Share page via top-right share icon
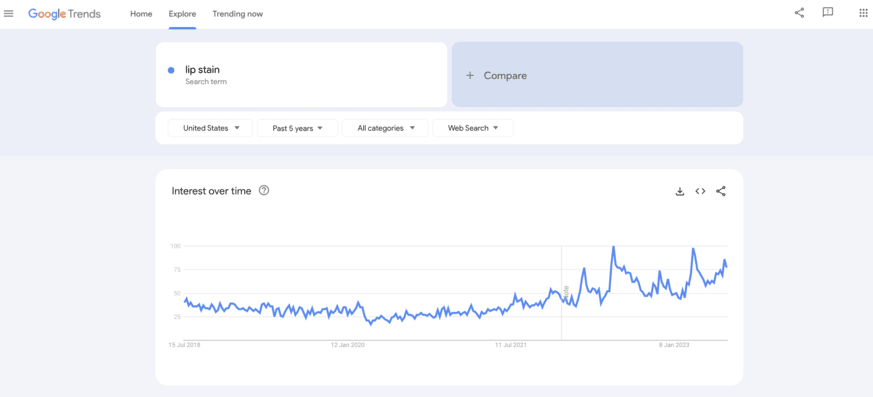 pyautogui.click(x=799, y=13)
